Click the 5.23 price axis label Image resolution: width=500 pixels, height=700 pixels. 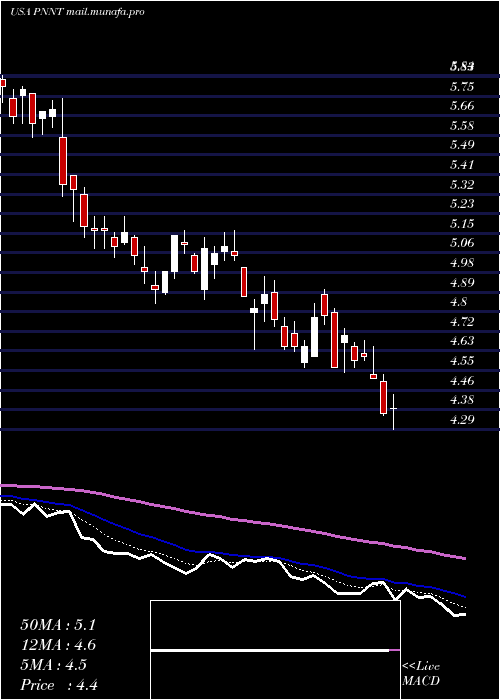pyautogui.click(x=462, y=204)
